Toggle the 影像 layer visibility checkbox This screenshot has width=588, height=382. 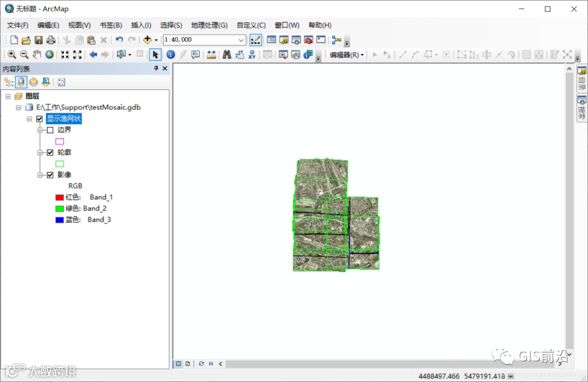[x=50, y=175]
